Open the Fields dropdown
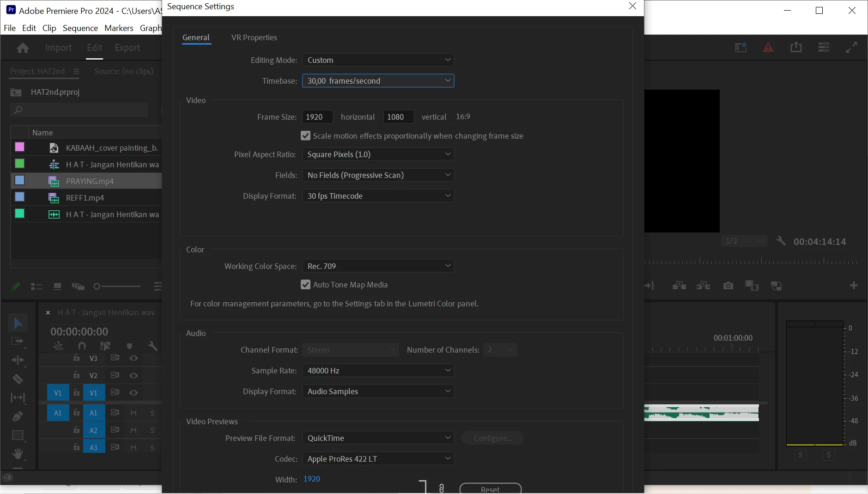The height and width of the screenshot is (494, 868). click(x=378, y=175)
